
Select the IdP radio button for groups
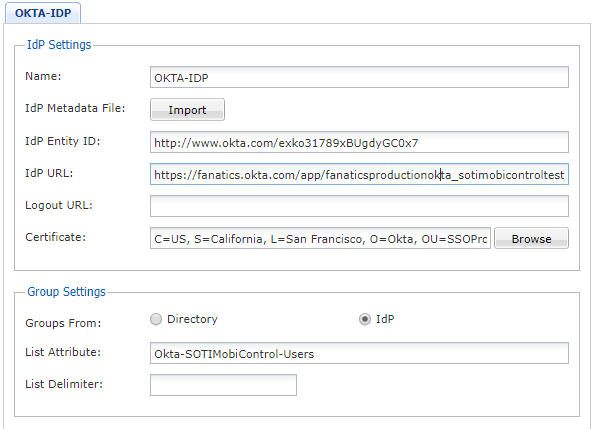(x=365, y=319)
